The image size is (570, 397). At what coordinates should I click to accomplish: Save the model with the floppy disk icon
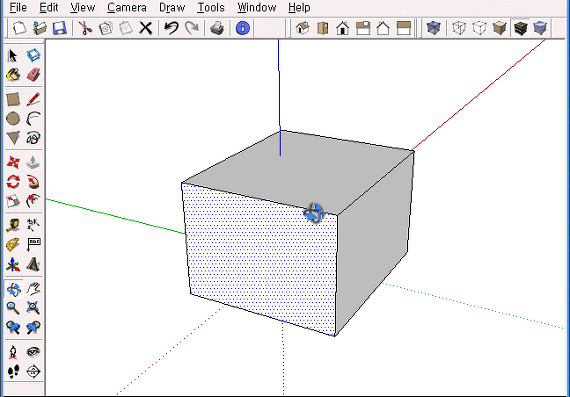[x=60, y=28]
